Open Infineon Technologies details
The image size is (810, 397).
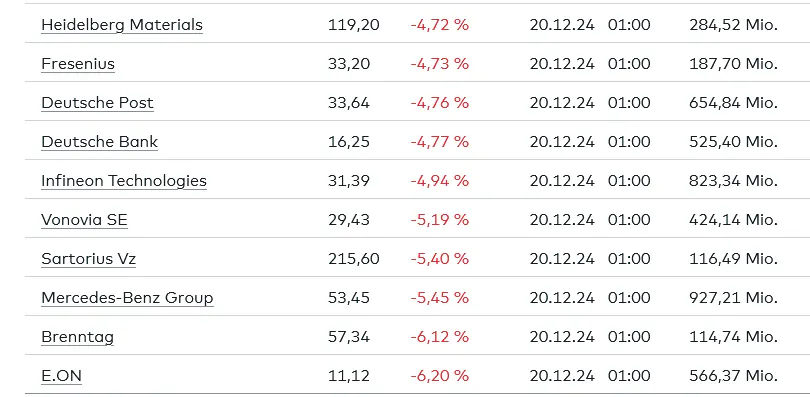(124, 181)
